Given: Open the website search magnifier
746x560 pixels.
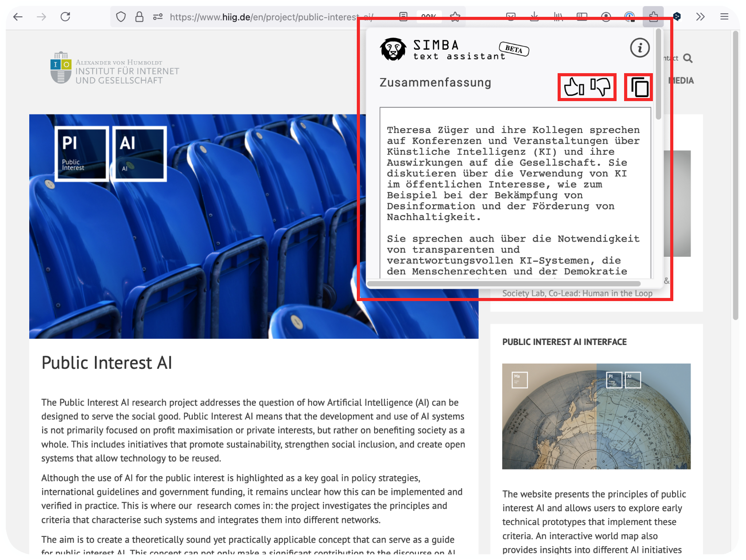Looking at the screenshot, I should coord(687,58).
